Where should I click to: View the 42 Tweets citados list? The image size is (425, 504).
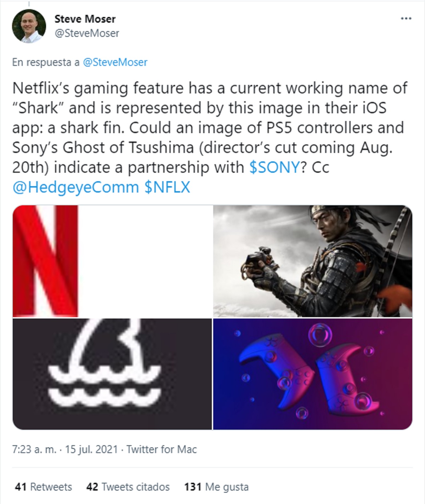pos(128,487)
